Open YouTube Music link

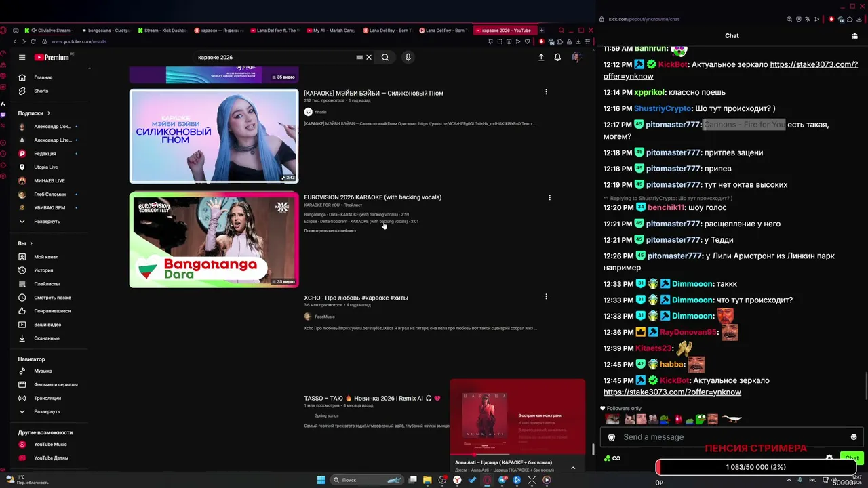(52, 445)
